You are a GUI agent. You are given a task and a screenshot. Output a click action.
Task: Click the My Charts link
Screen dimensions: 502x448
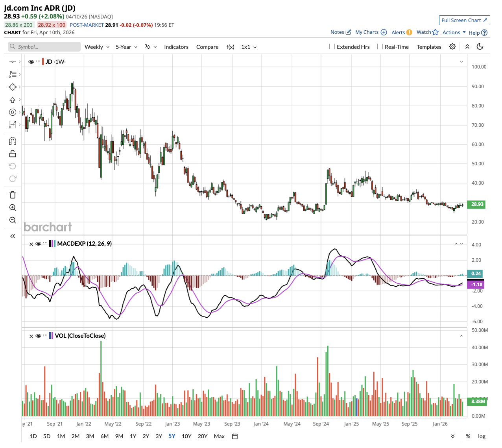[x=367, y=32]
